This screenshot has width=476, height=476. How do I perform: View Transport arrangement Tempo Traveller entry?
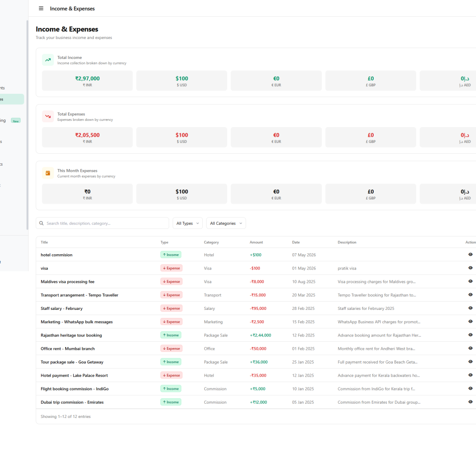pos(470,295)
